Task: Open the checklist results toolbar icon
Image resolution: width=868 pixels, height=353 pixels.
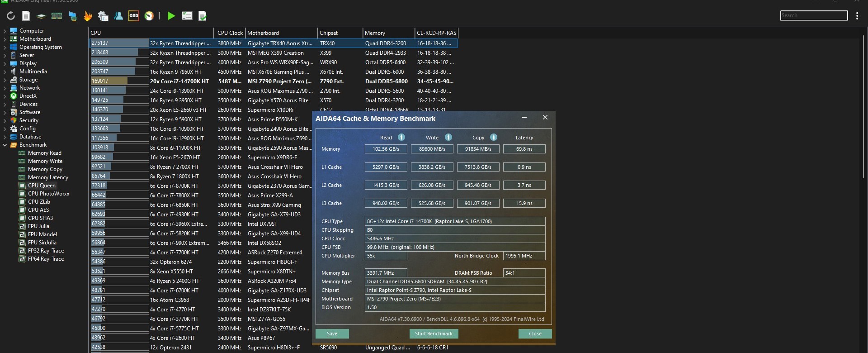Action: [x=187, y=16]
